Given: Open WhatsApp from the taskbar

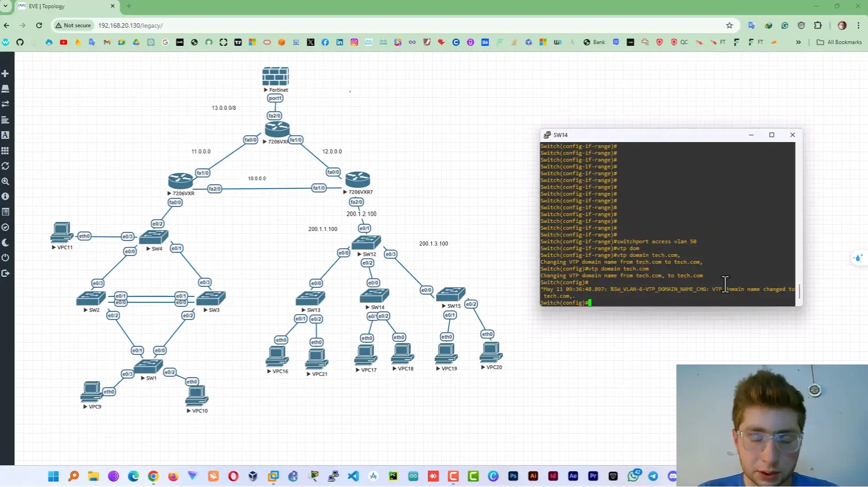Looking at the screenshot, I should pyautogui.click(x=633, y=476).
